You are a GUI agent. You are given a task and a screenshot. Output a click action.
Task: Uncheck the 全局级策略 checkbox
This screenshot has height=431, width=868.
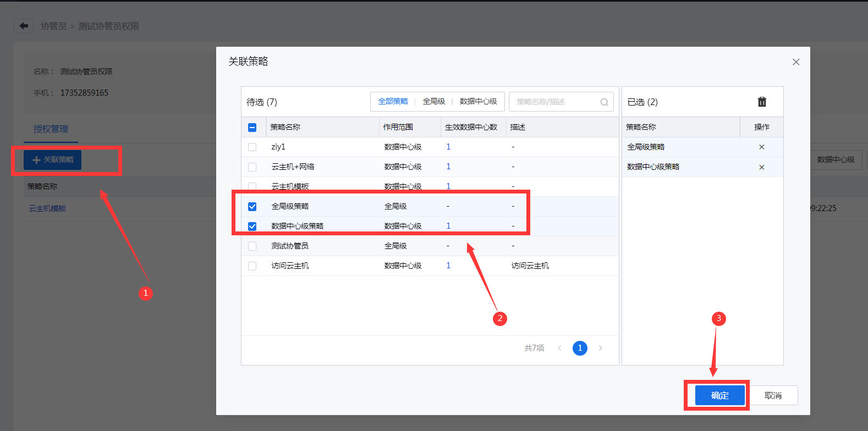tap(252, 207)
